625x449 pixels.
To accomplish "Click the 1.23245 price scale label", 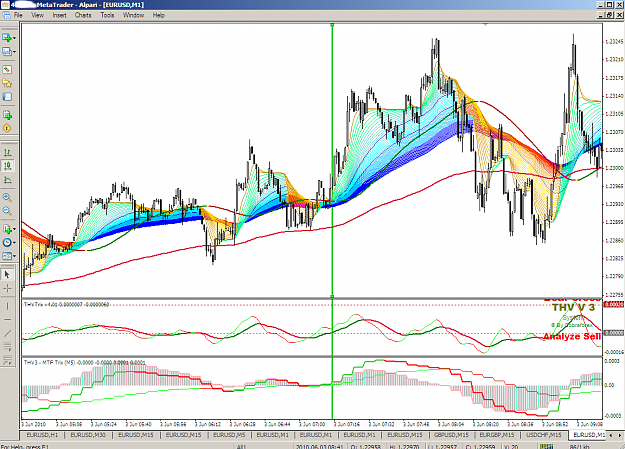I will [x=614, y=41].
